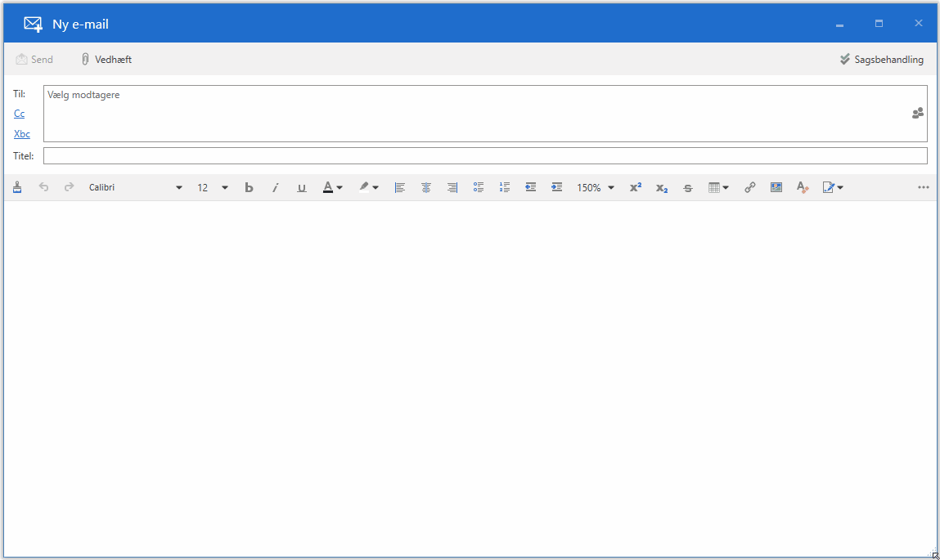Viewport: 940px width, 560px height.
Task: Attach a file via Vedhæft
Action: click(106, 58)
